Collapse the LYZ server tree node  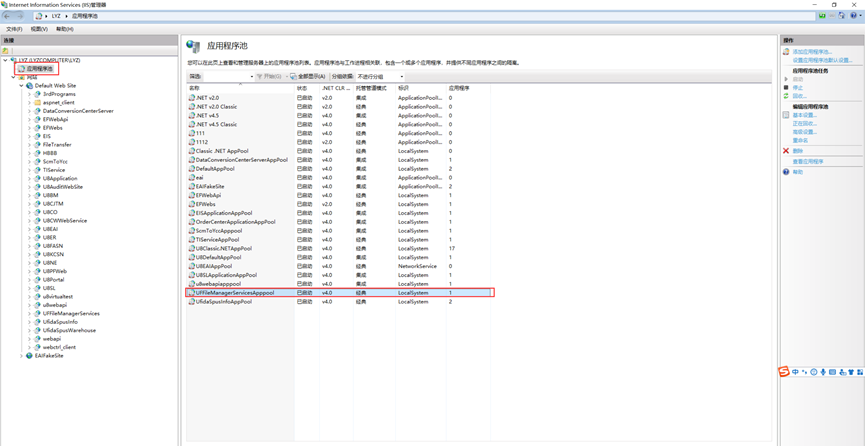click(6, 60)
